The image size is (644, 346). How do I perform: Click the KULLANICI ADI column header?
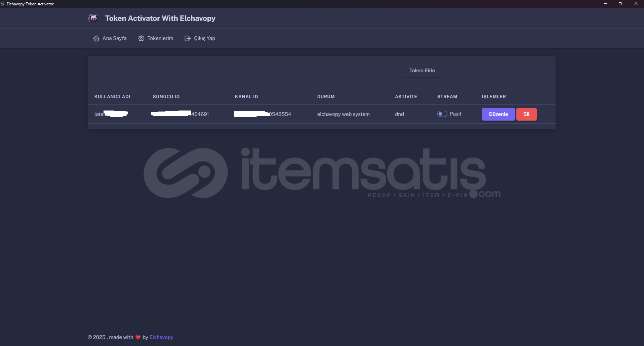pos(112,96)
